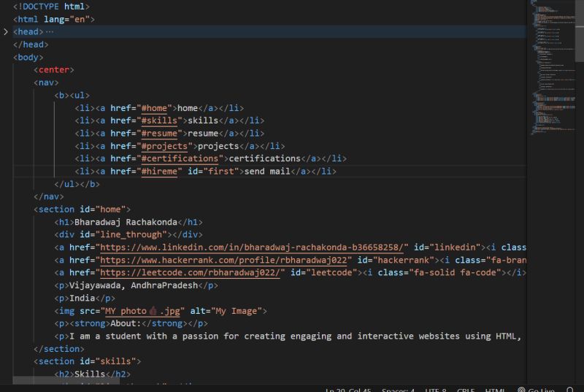Click the About: strong text
The width and height of the screenshot is (584, 392).
pos(126,323)
